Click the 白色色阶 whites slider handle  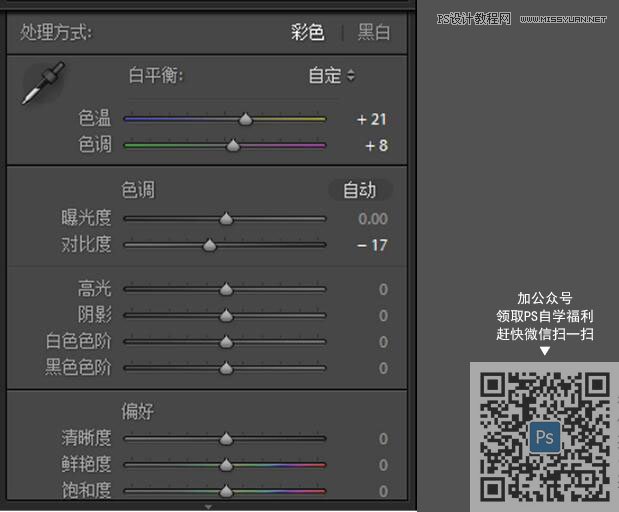tap(226, 341)
